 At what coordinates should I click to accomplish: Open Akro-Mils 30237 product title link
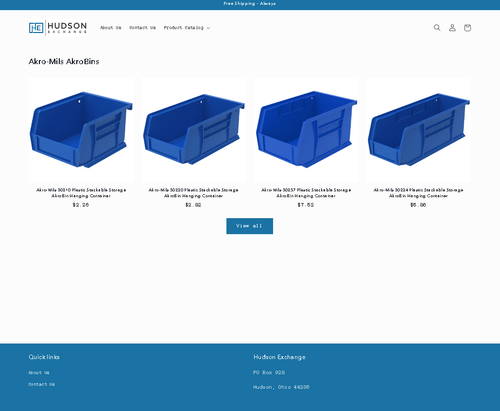pos(306,193)
